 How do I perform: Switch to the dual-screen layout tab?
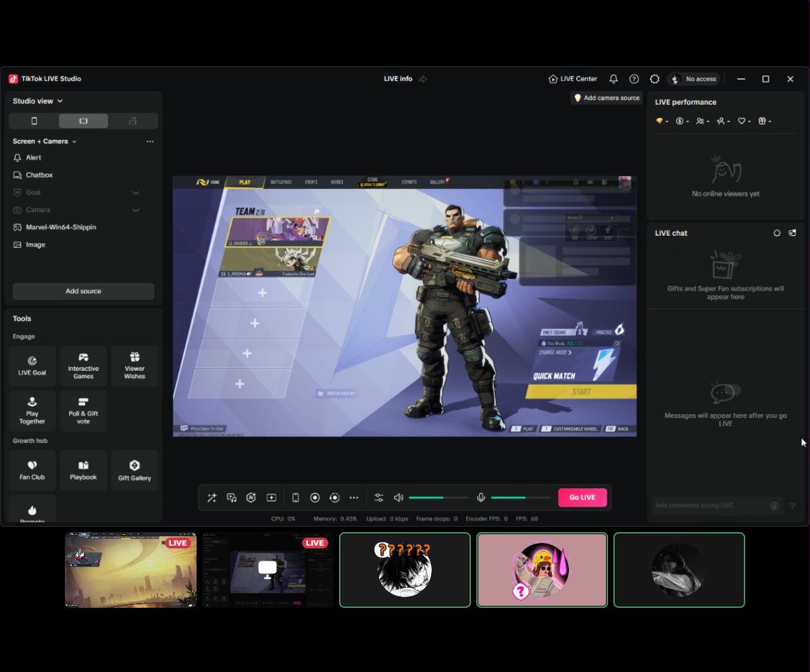[133, 121]
